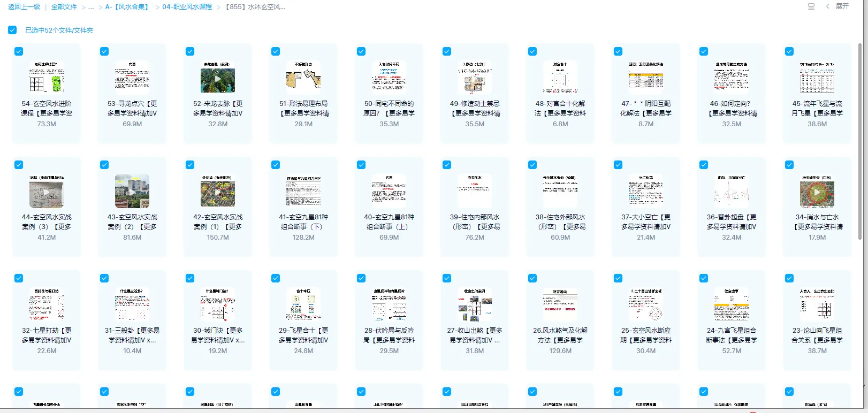Click file name 26.风水煞气及化解方法
868x413 pixels.
click(x=560, y=335)
